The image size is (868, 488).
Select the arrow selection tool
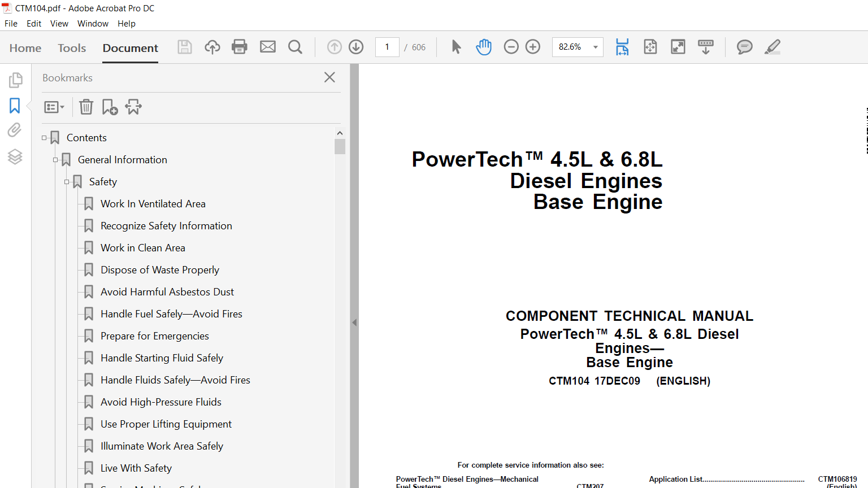(x=457, y=47)
